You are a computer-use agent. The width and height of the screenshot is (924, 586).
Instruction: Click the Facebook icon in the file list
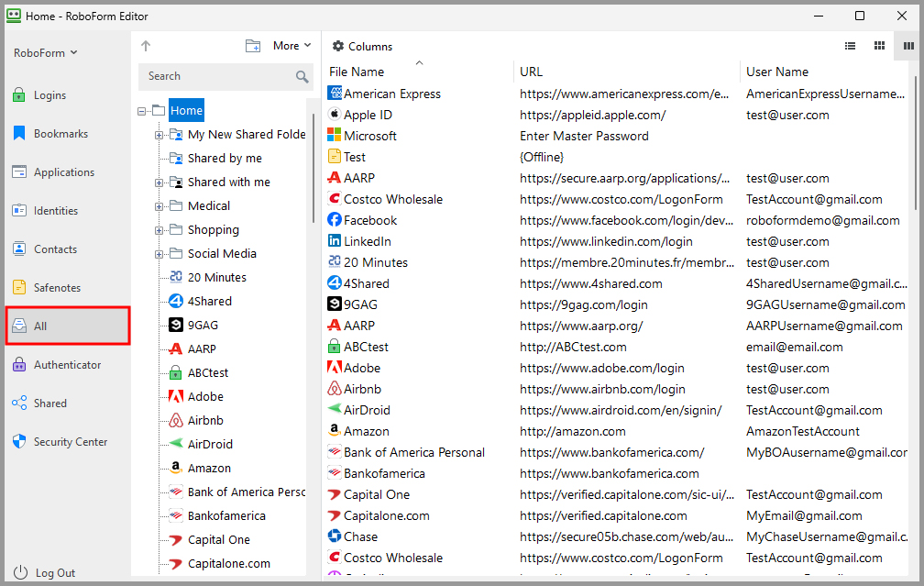(x=335, y=219)
